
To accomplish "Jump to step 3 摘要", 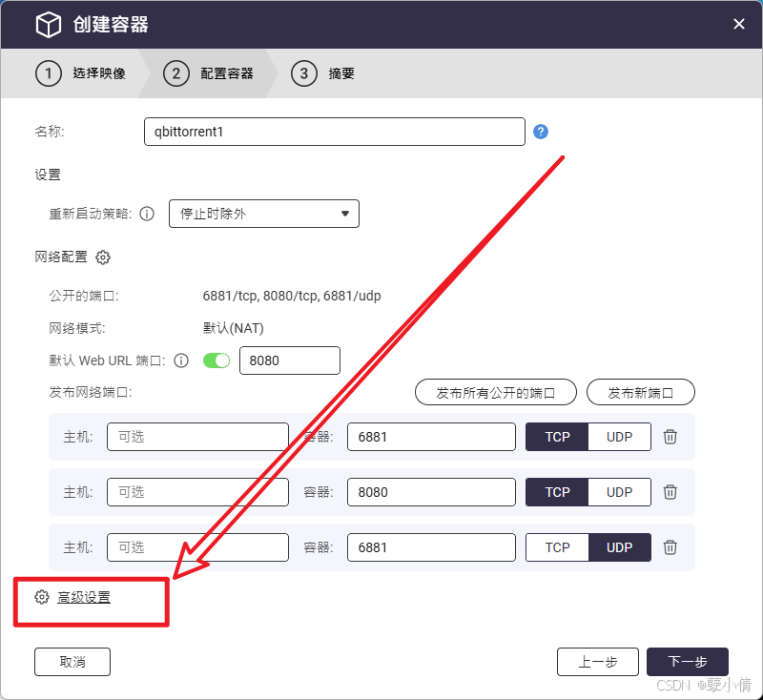I will (322, 73).
